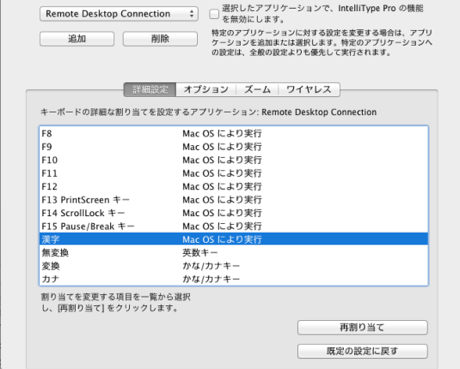Select the highlighted 漢字 row

[x=234, y=239]
